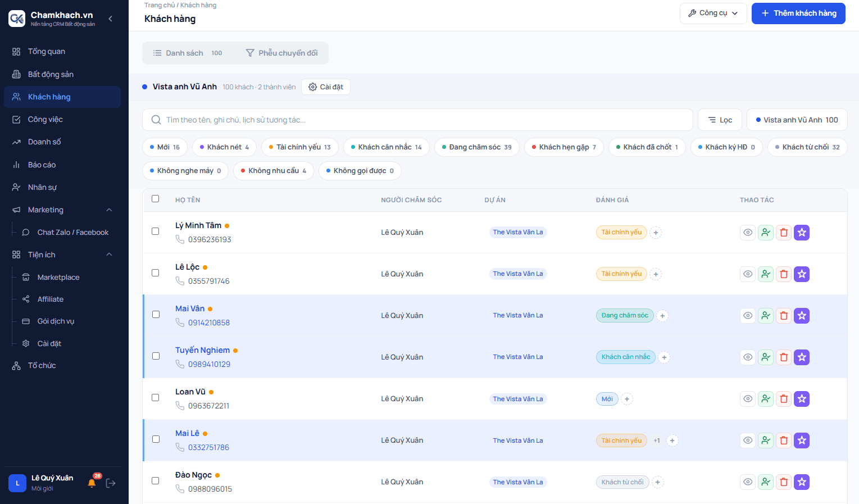The image size is (859, 504).
Task: Star the Mai Vân customer
Action: tap(802, 316)
